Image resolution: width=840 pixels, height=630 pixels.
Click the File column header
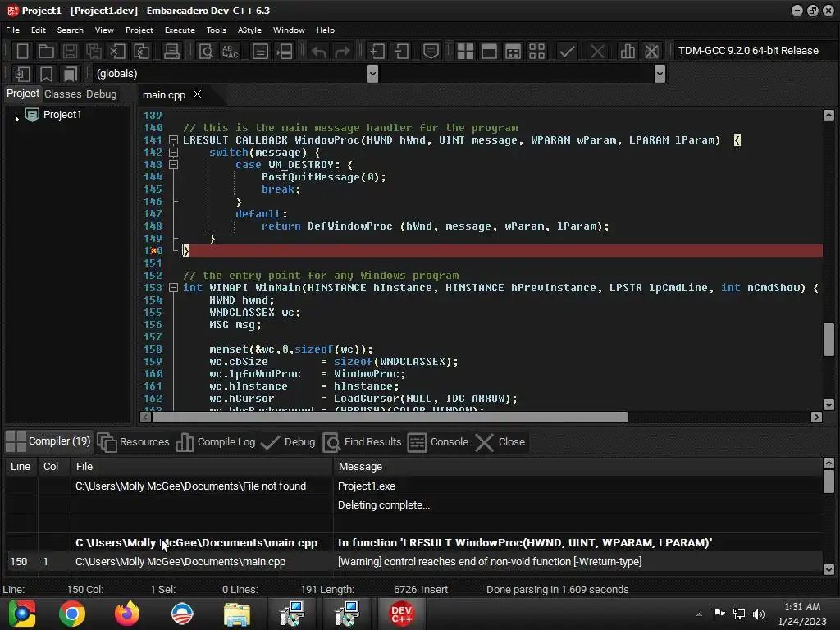pos(202,467)
